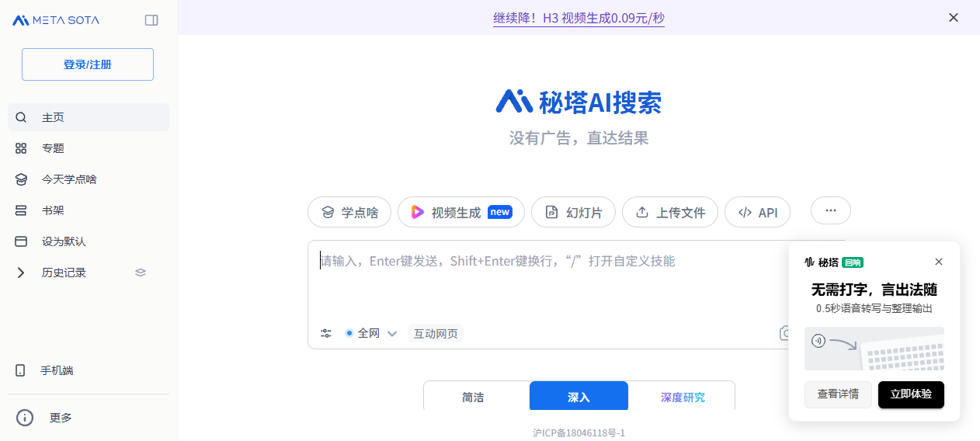This screenshot has height=441, width=980.
Task: Close the top promotion banner
Action: click(954, 17)
